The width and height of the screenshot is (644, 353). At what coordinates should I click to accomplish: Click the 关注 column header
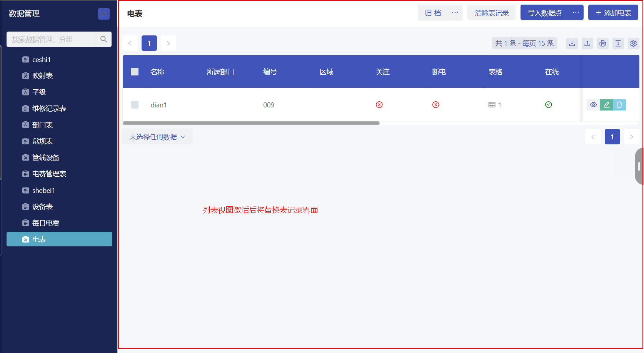coord(383,72)
